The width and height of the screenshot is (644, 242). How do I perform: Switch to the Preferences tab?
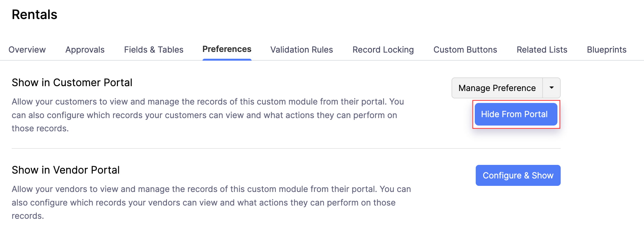(227, 49)
